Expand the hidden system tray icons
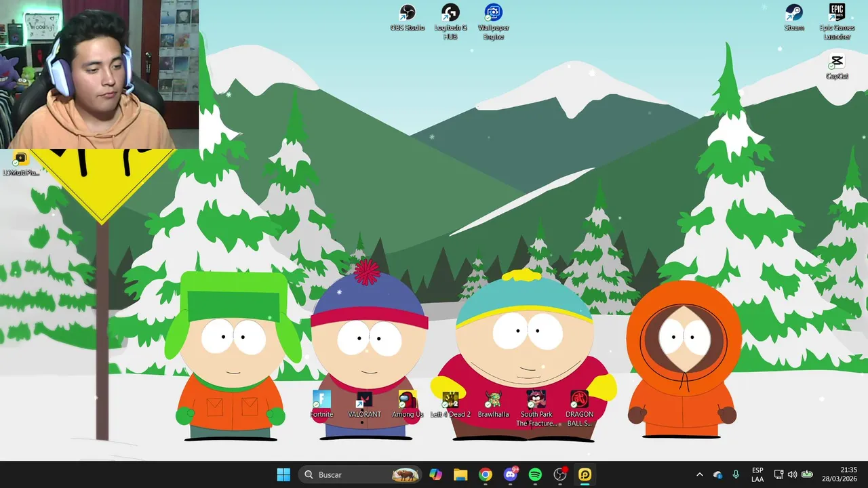This screenshot has height=488, width=868. click(700, 474)
